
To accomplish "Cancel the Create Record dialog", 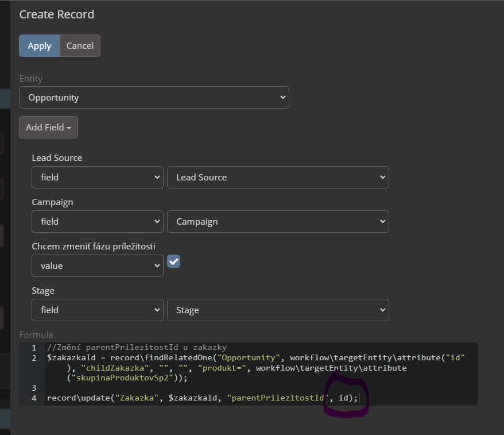I will point(80,46).
